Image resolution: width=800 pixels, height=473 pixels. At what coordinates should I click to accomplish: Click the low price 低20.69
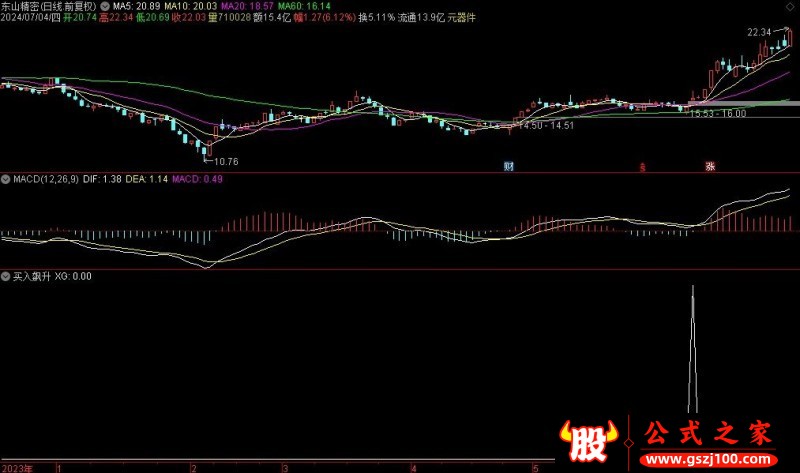152,17
